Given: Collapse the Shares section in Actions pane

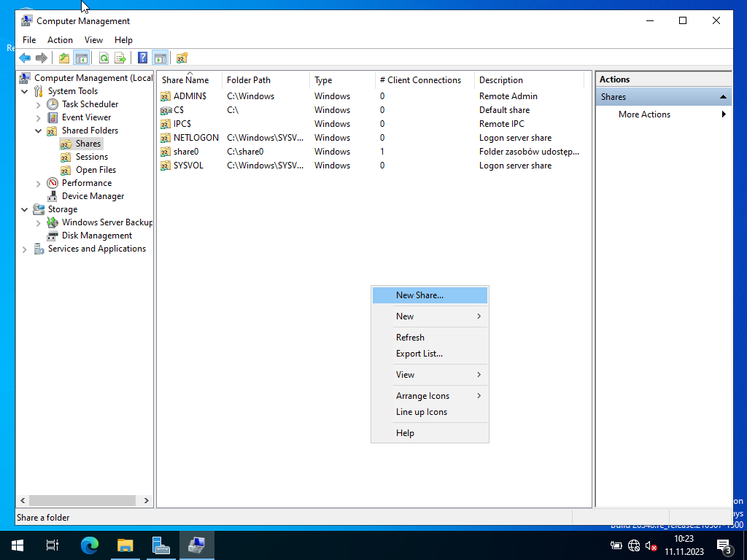Looking at the screenshot, I should [723, 97].
